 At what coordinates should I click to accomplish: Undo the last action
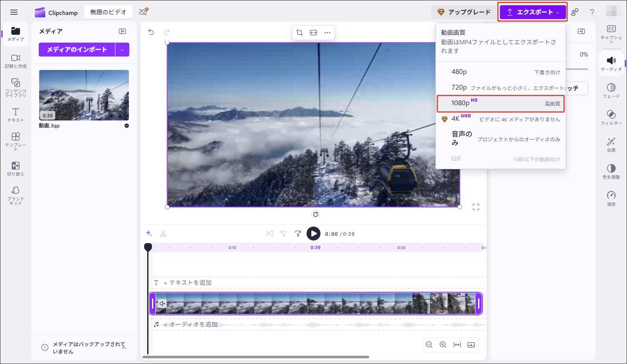pos(151,32)
